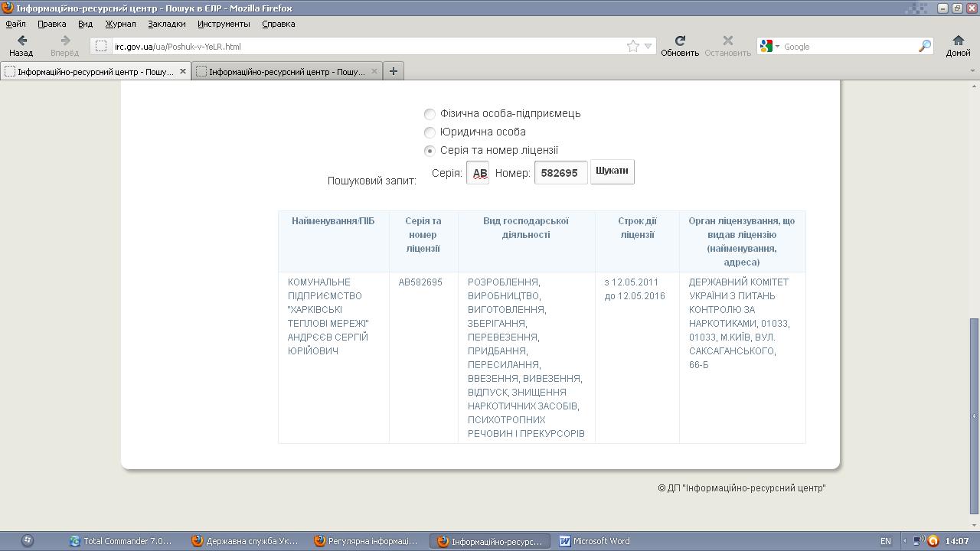Open the Закладки menu
Screen dimensions: 980x551
[x=166, y=24]
